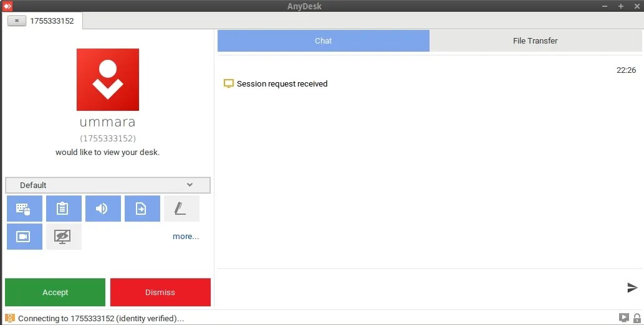
Task: Send chat message with the arrow icon
Action: pos(632,288)
